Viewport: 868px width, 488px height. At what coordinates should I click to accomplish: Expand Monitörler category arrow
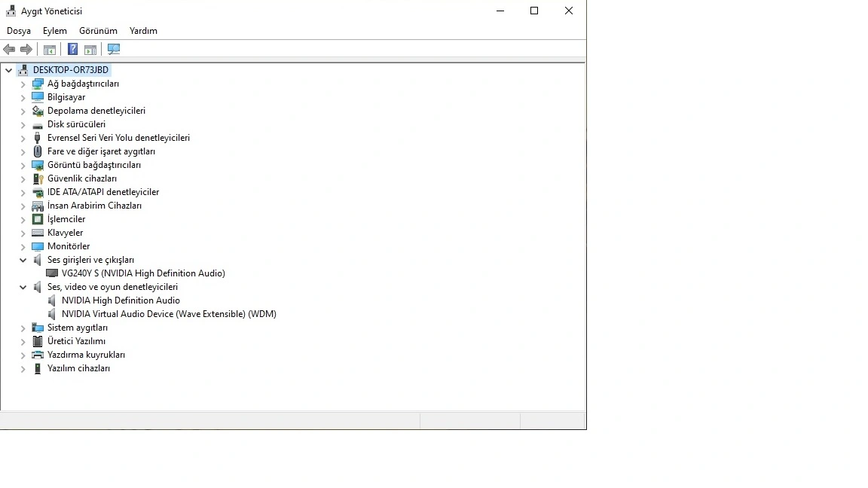click(x=23, y=247)
